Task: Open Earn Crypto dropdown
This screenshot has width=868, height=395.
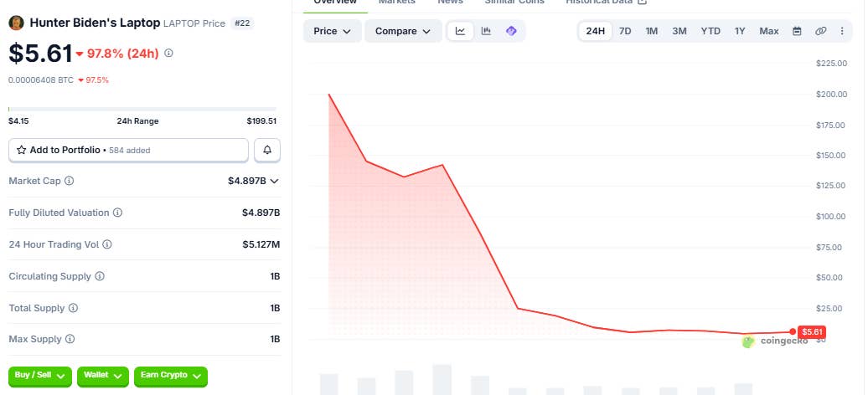Action: pyautogui.click(x=171, y=377)
